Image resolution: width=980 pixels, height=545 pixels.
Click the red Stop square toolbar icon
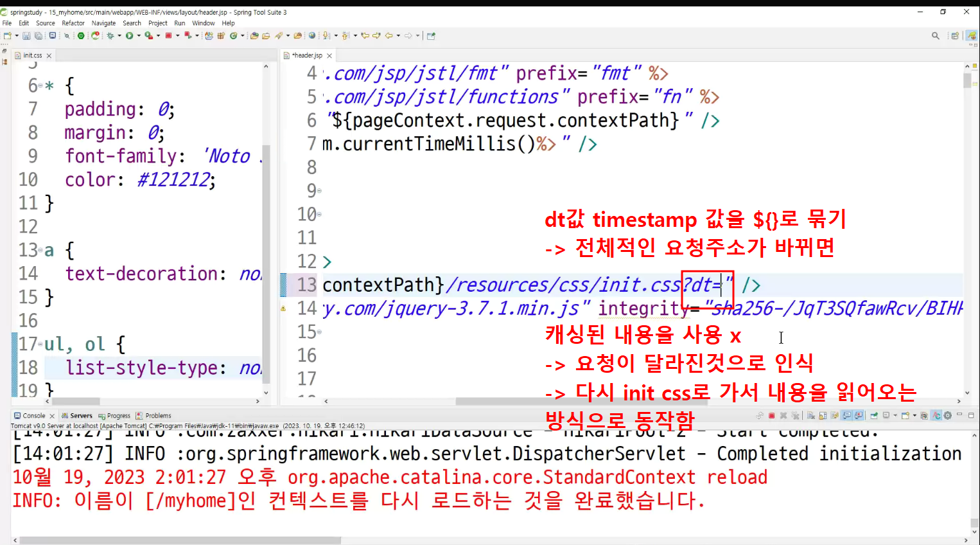(x=168, y=35)
